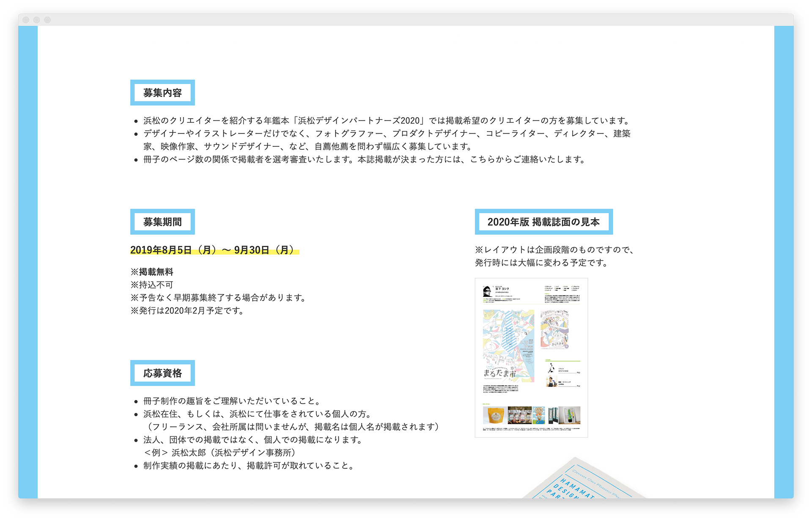Click the man in apron photo
The image size is (812, 521).
pos(551,382)
